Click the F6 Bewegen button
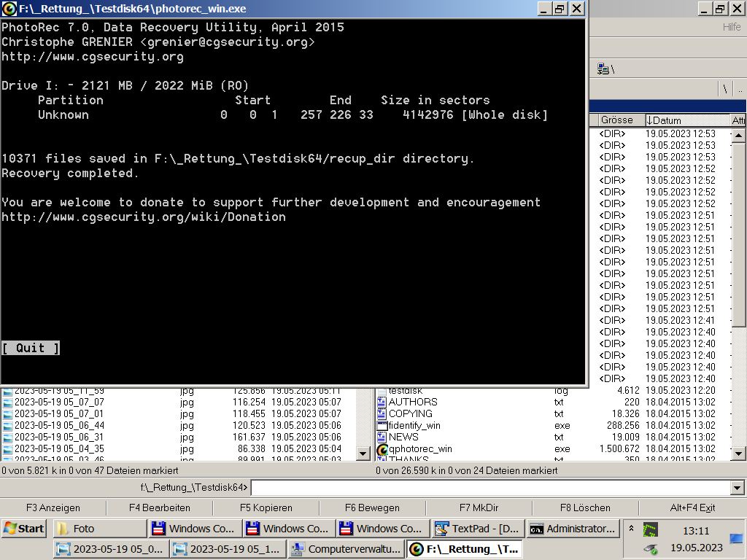The image size is (747, 560). [x=372, y=507]
